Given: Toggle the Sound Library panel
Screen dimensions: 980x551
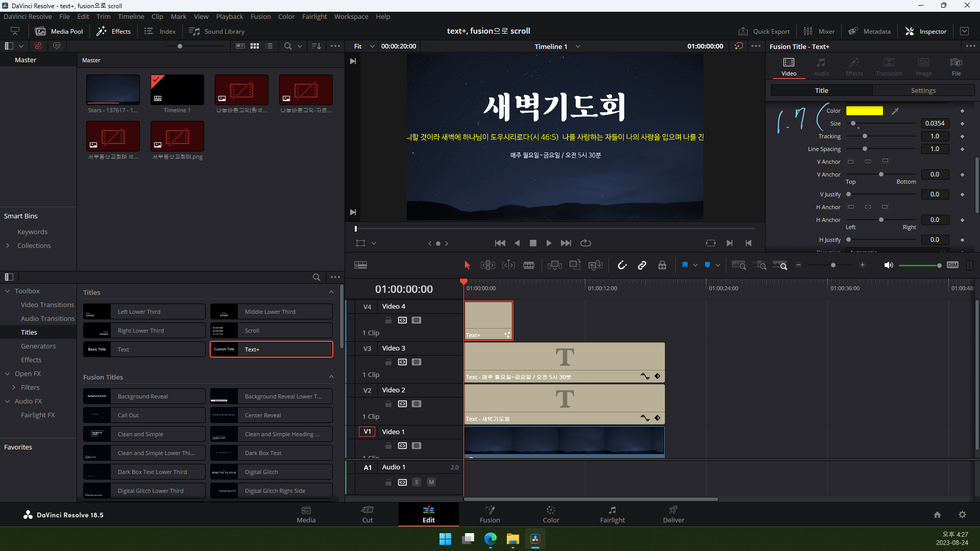Looking at the screenshot, I should coord(216,31).
